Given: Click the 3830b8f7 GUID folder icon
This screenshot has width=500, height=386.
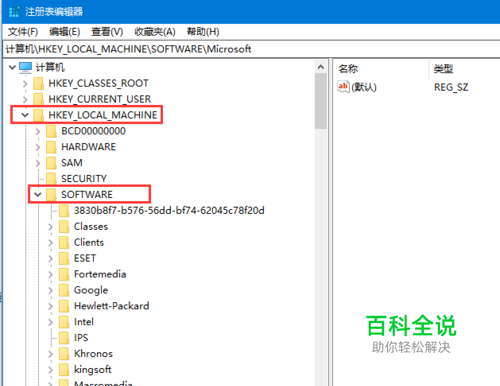Looking at the screenshot, I should pos(64,211).
